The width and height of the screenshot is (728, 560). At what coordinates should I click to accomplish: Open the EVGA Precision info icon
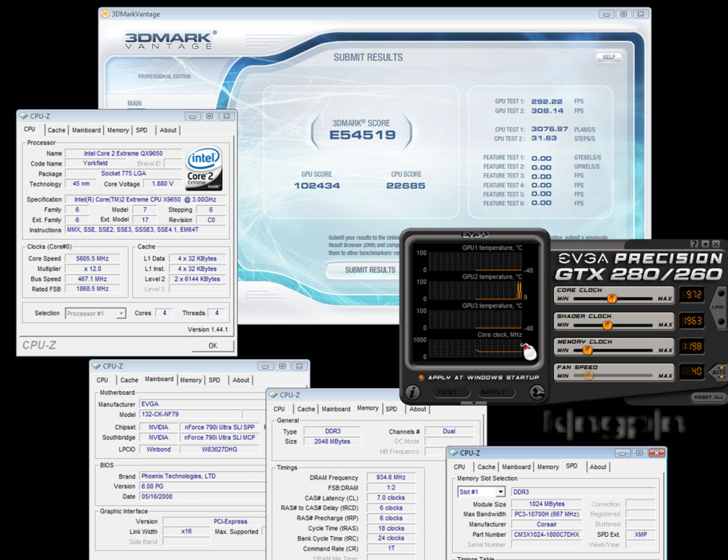coord(413,392)
